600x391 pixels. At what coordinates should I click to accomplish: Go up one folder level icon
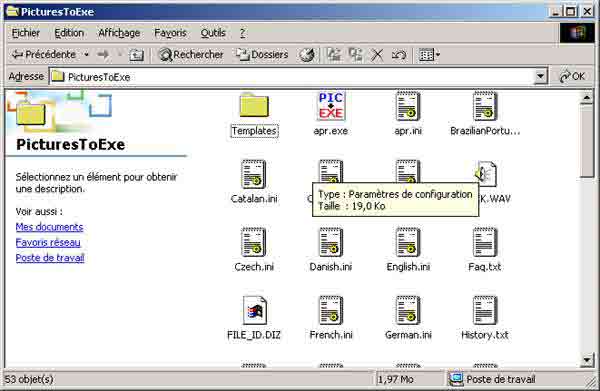(136, 55)
